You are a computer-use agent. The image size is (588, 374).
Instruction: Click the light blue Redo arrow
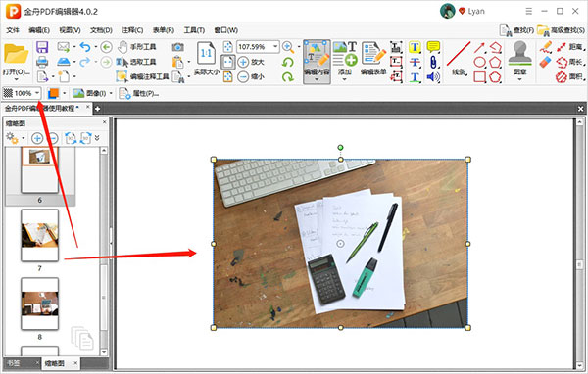(85, 62)
